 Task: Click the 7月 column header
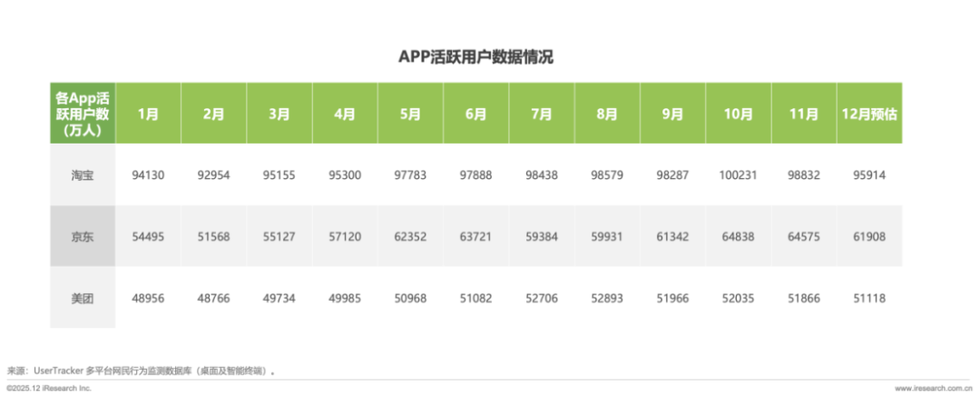[x=542, y=114]
